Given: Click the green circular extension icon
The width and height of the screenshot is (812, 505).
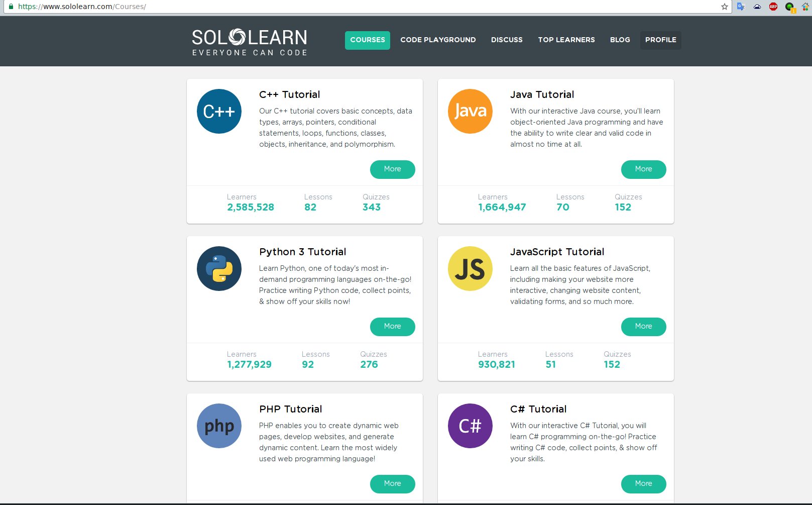Looking at the screenshot, I should 790,7.
